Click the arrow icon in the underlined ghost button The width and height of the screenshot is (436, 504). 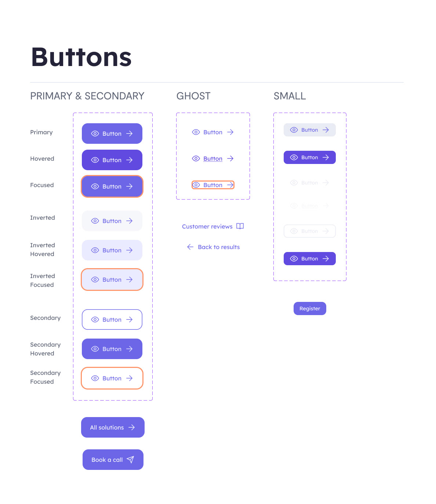(x=230, y=158)
